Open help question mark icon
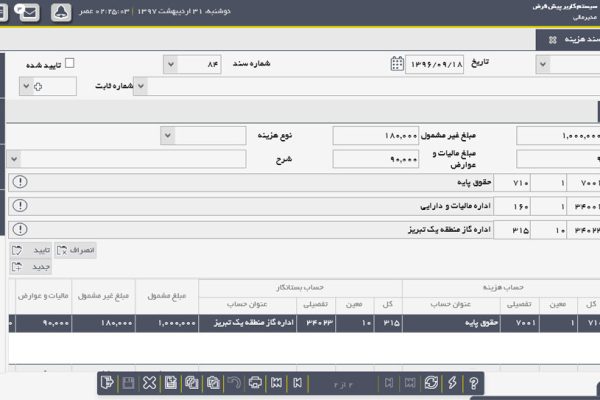 coord(473,383)
